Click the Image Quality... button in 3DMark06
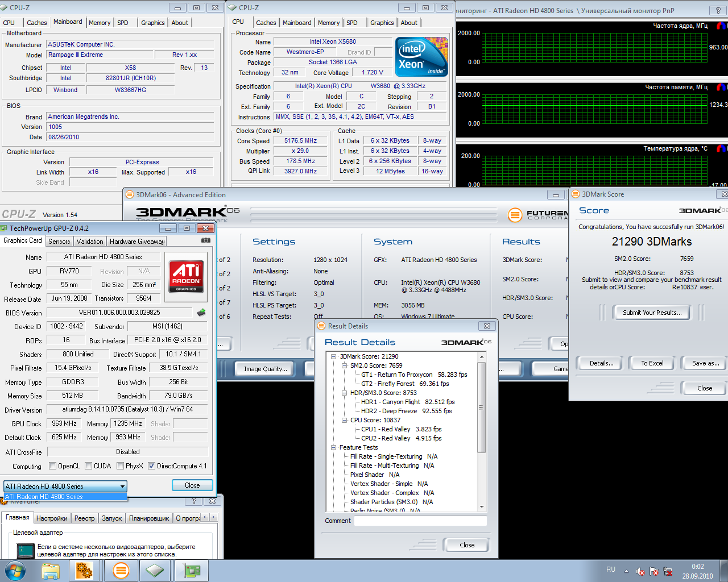728x582 pixels. click(x=265, y=369)
